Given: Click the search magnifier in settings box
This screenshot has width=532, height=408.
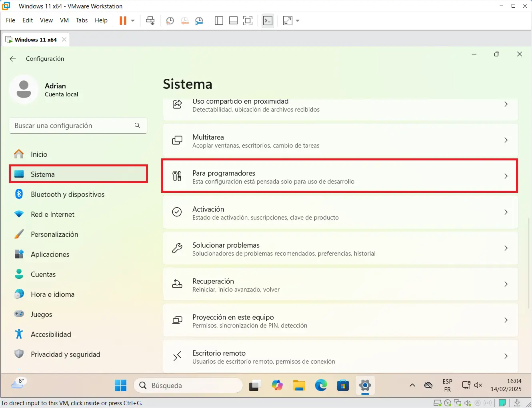Looking at the screenshot, I should [137, 126].
